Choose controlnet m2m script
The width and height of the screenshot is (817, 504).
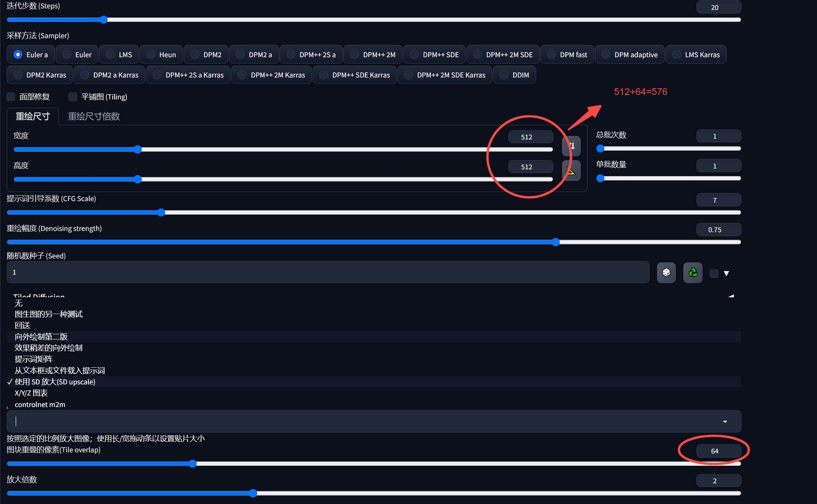(x=374, y=404)
